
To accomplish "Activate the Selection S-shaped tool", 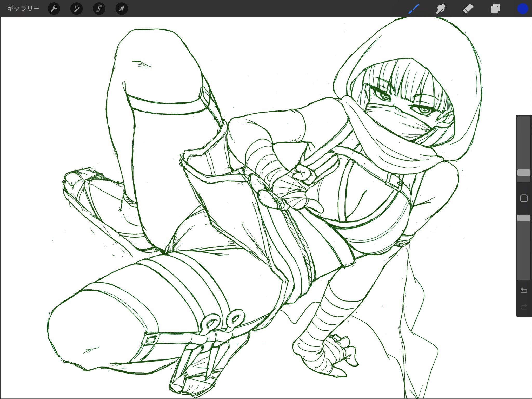I will point(99,9).
